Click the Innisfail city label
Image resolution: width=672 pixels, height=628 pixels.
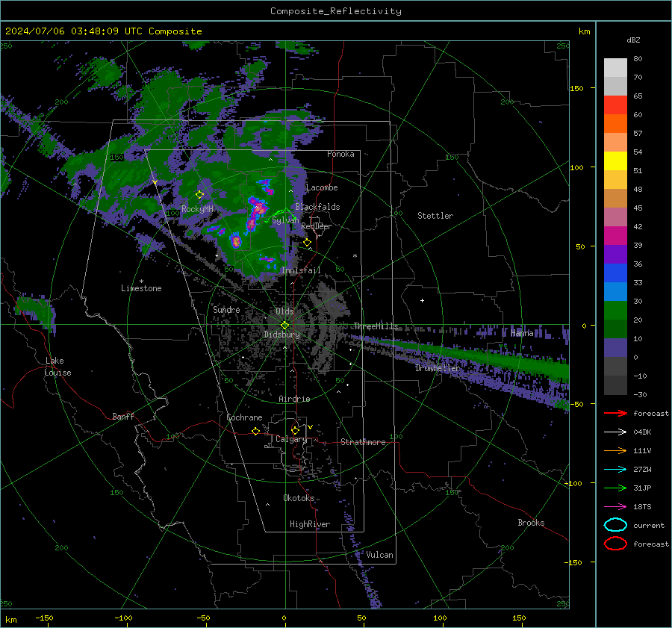(301, 270)
